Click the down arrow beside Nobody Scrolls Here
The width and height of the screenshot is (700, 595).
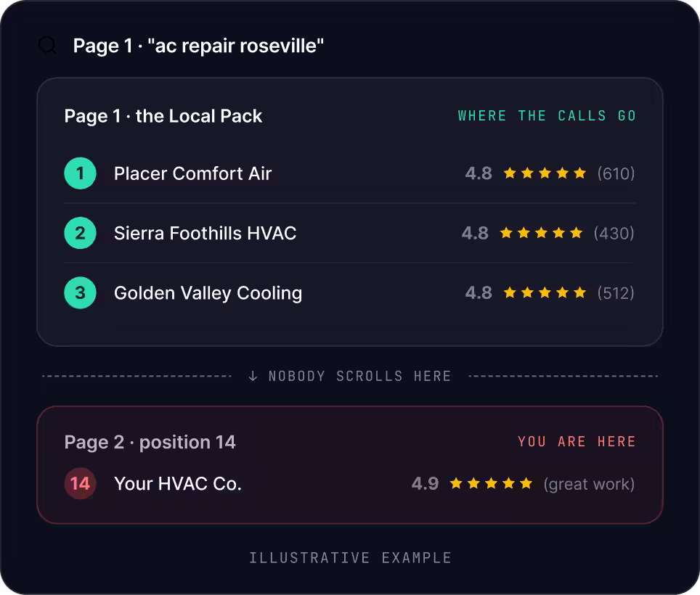[253, 376]
